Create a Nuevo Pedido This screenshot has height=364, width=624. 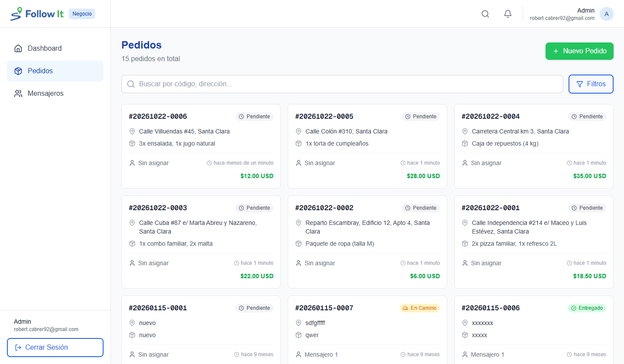(x=579, y=51)
